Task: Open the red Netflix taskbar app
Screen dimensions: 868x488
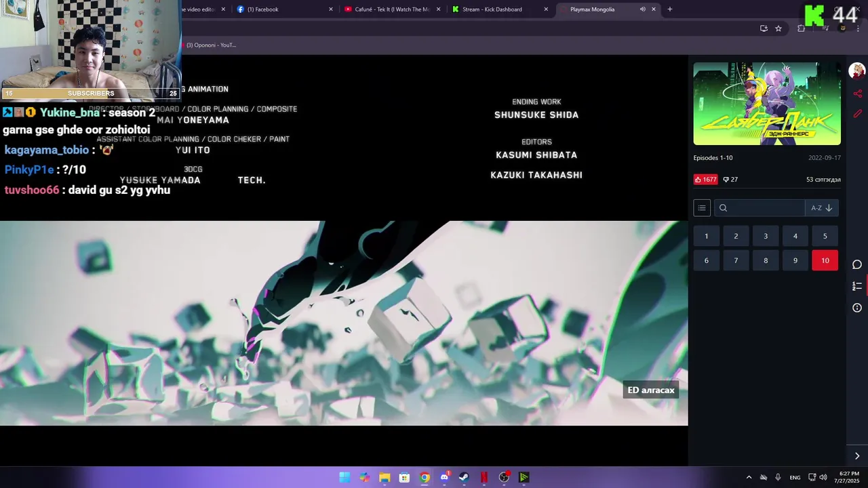Action: (484, 477)
